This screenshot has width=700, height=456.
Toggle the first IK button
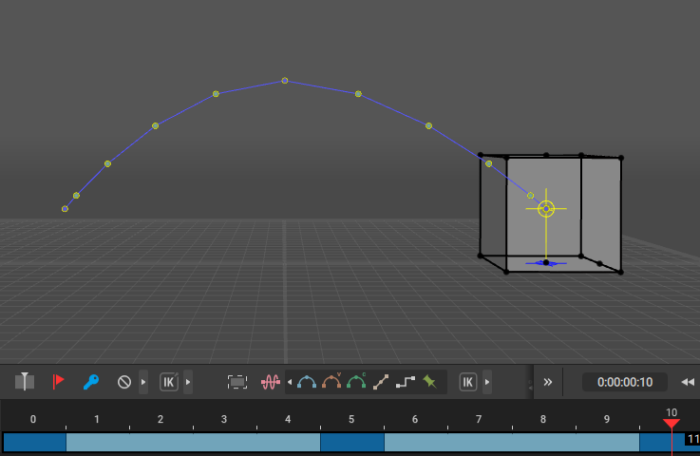168,381
